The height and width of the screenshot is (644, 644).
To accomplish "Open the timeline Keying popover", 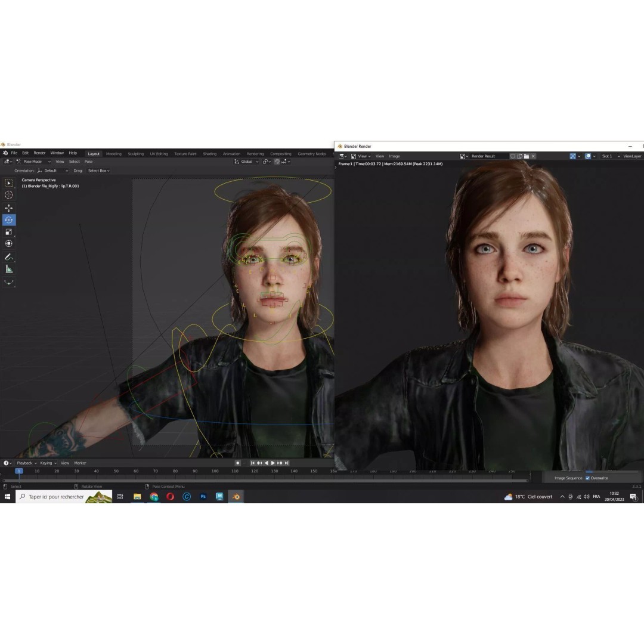I will pyautogui.click(x=48, y=463).
